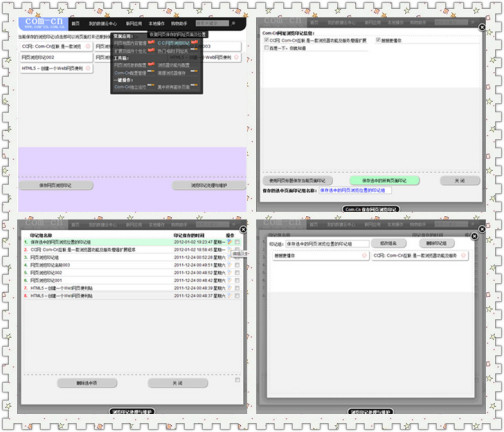
Task: Click 印记保存的时间 column header
Action: point(189,235)
